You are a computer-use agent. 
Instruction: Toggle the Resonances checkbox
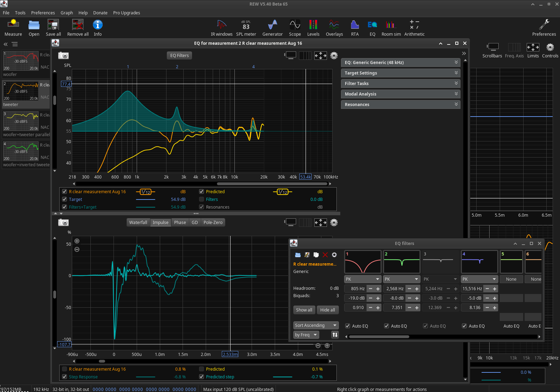pyautogui.click(x=202, y=207)
